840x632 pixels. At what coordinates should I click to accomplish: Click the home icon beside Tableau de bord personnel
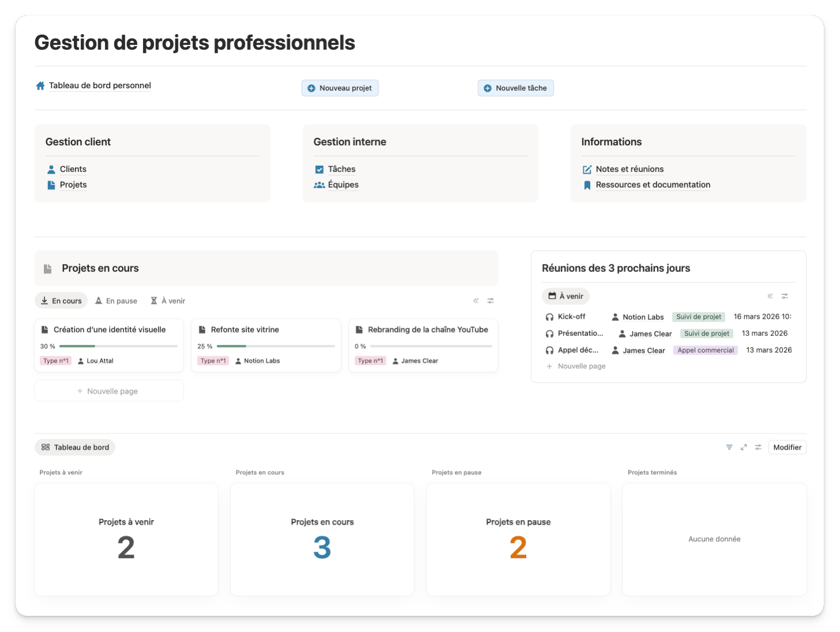(40, 86)
